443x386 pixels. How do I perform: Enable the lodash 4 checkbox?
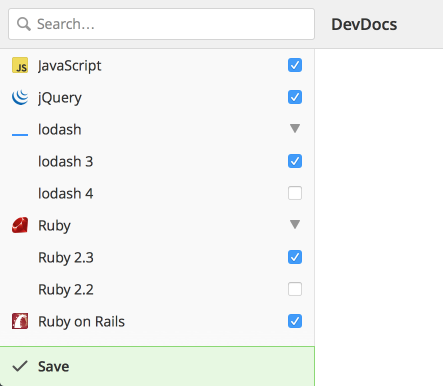(295, 193)
